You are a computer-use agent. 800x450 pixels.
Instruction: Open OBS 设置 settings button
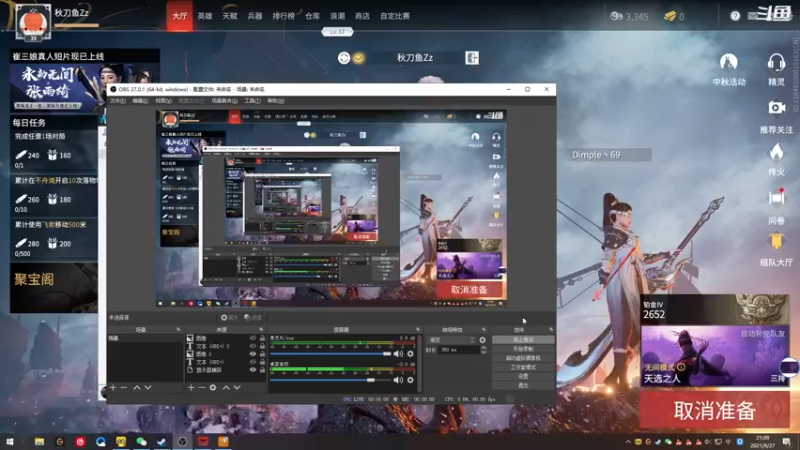coord(523,377)
